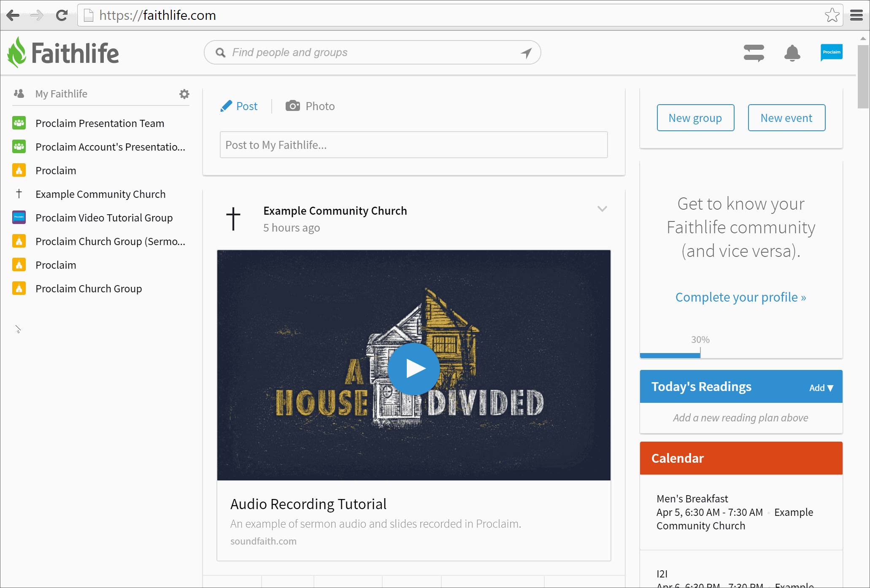870x588 pixels.
Task: Click the My Faithlife people icon
Action: pos(19,94)
